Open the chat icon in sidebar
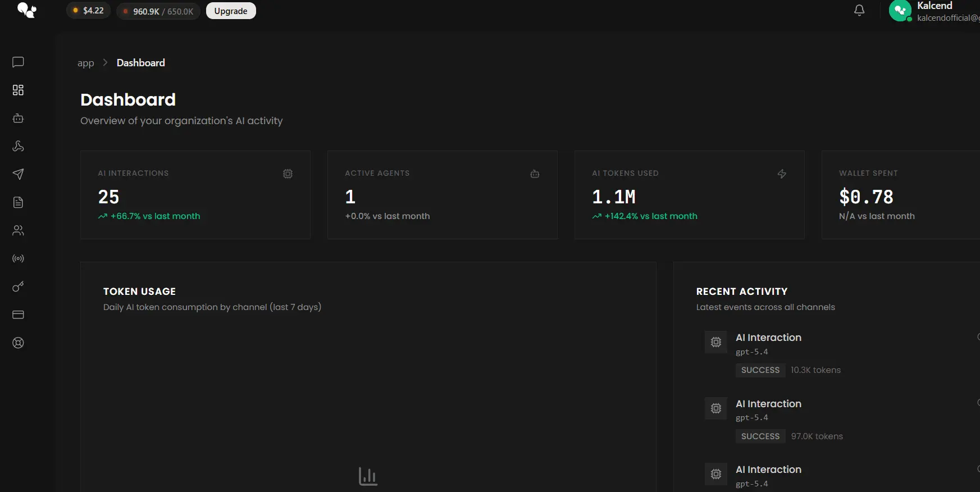 18,62
